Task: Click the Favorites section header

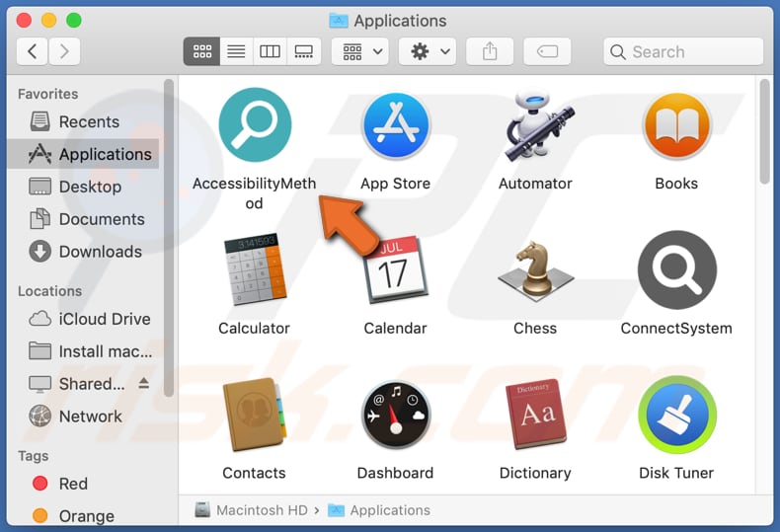Action: coord(47,94)
